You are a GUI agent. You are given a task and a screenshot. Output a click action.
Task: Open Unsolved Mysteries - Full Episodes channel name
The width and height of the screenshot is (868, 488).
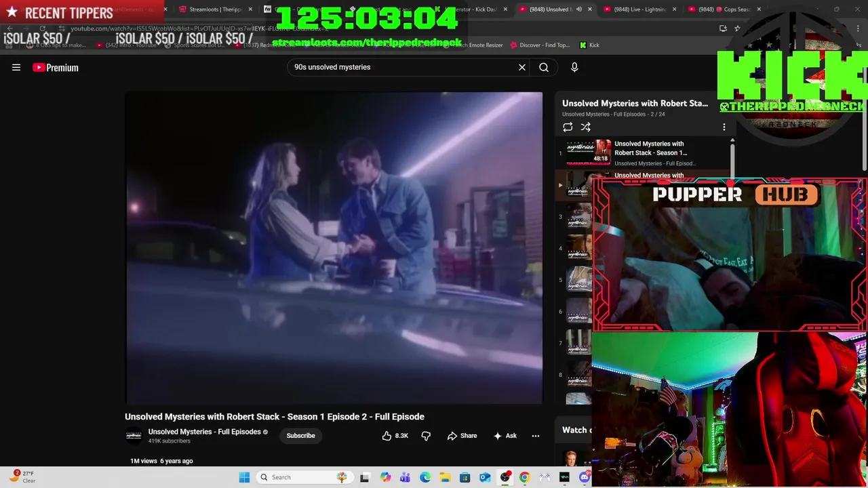click(204, 432)
